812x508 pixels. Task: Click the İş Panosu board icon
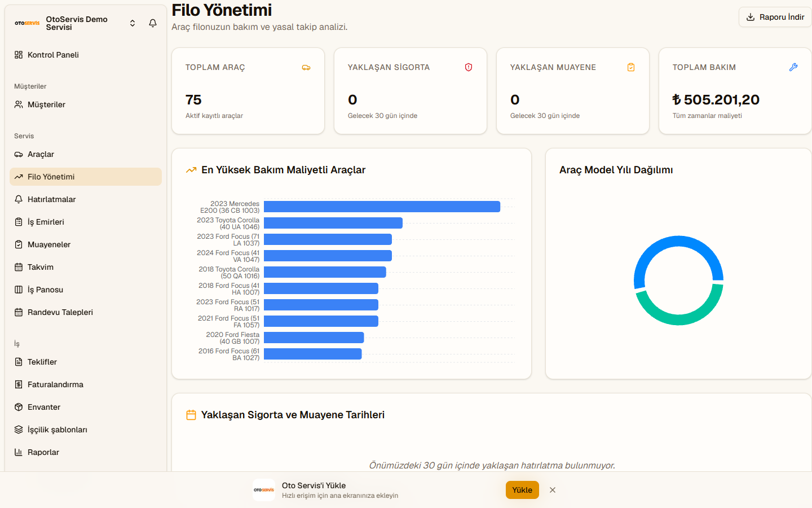pos(19,290)
